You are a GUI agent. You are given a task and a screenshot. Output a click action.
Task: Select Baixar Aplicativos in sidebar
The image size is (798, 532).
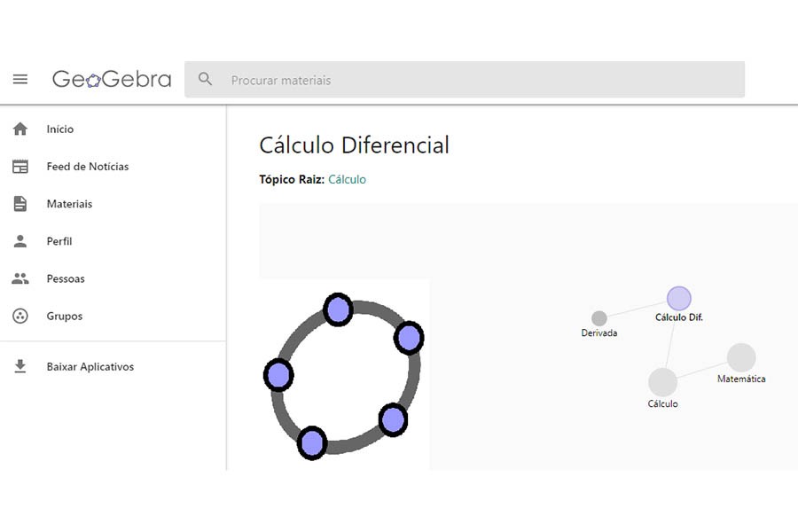[113, 366]
